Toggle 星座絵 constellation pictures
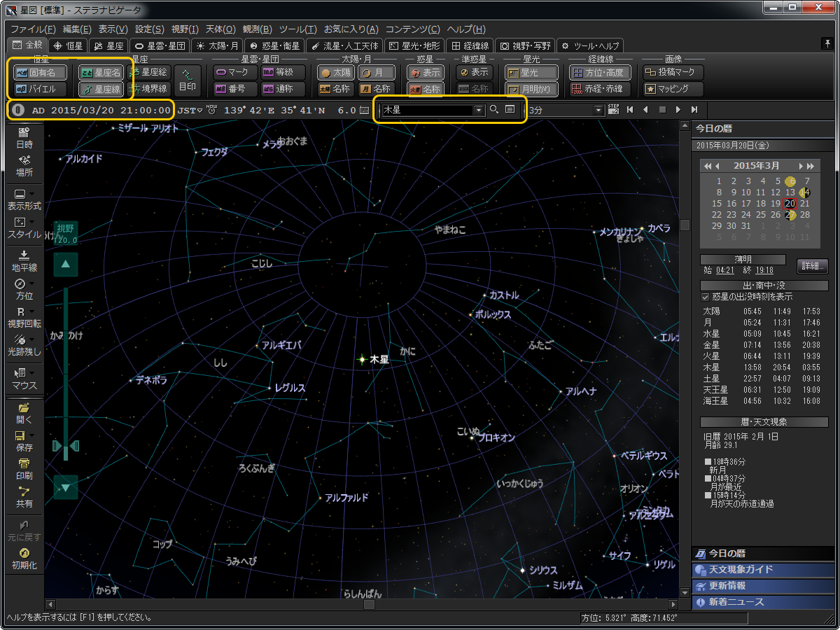 [x=149, y=72]
